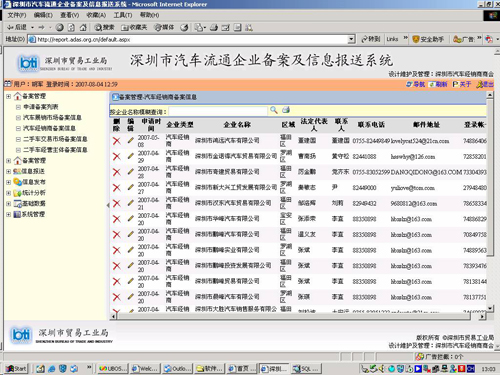
Task: Open the 收藏(A) menu
Action: [96, 15]
